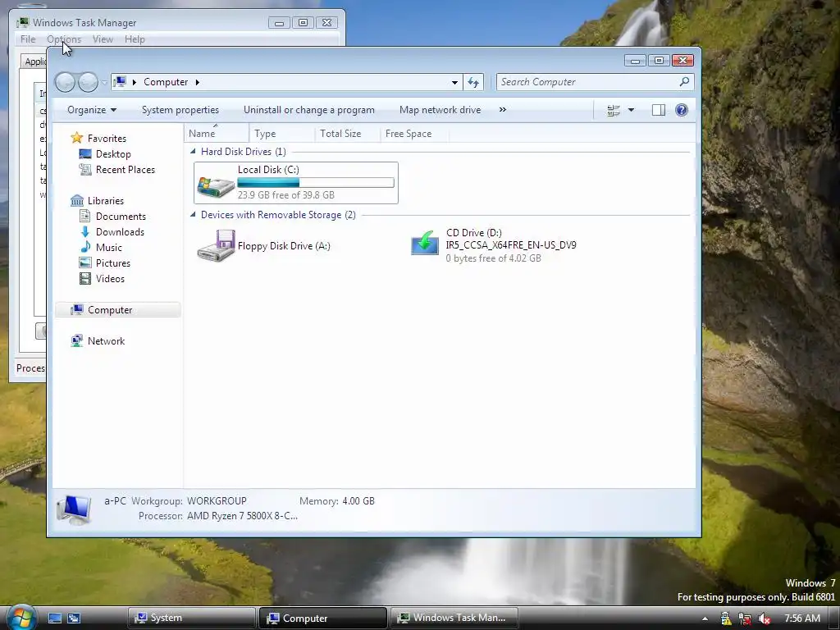Open the view options dropdown arrow
The width and height of the screenshot is (840, 630).
point(631,111)
